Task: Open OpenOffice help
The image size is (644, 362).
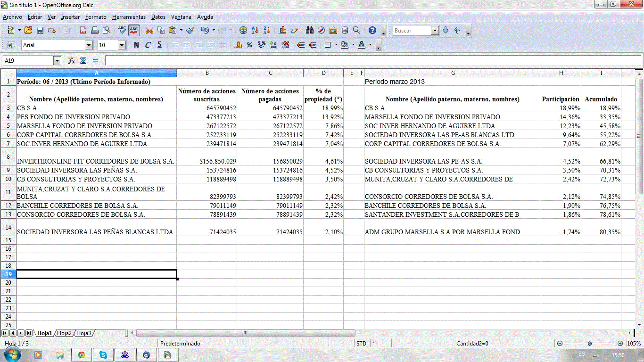Action: point(372,30)
